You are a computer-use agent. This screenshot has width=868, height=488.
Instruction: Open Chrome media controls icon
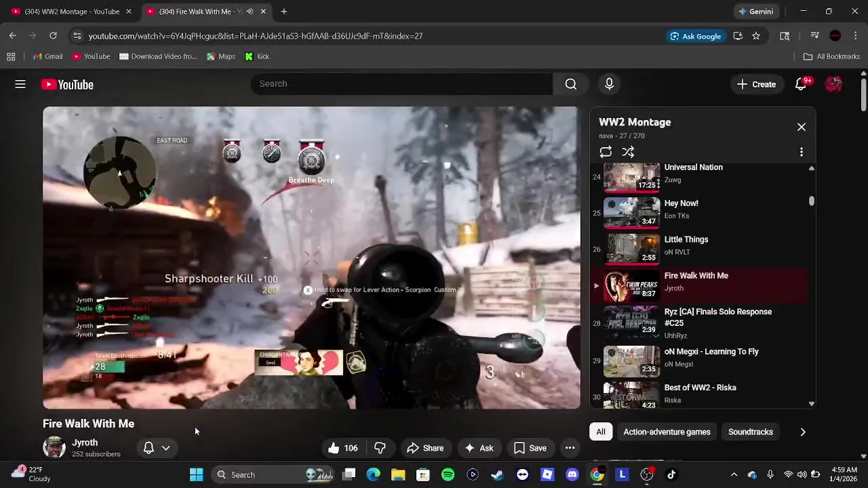point(815,36)
